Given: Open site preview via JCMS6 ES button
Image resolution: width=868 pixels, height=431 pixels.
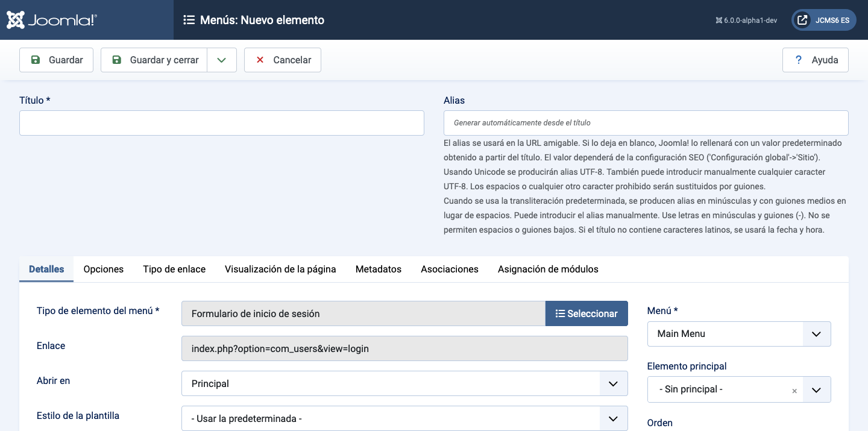Looking at the screenshot, I should point(823,20).
